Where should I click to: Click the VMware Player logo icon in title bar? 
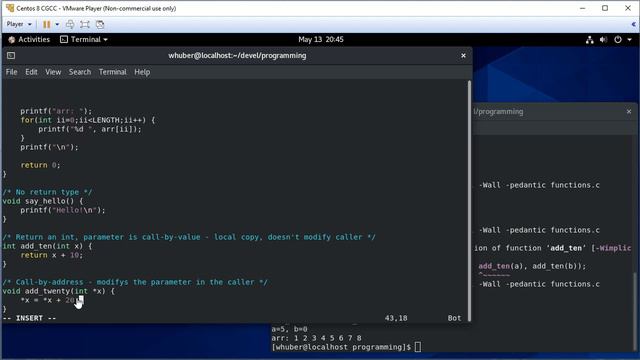pyautogui.click(x=10, y=8)
